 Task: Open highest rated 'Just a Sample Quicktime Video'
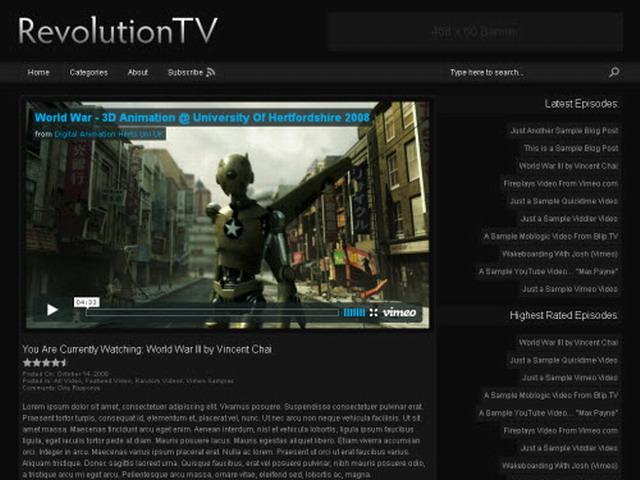point(564,360)
